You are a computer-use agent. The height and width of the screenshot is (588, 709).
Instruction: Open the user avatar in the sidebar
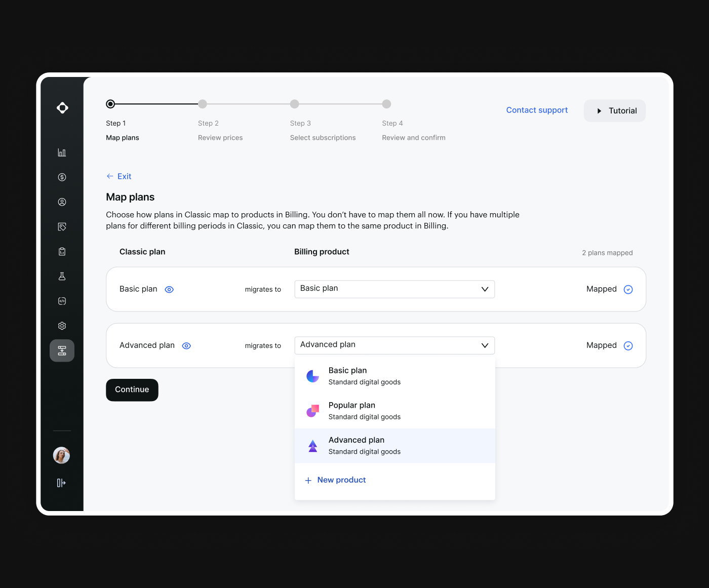[62, 455]
